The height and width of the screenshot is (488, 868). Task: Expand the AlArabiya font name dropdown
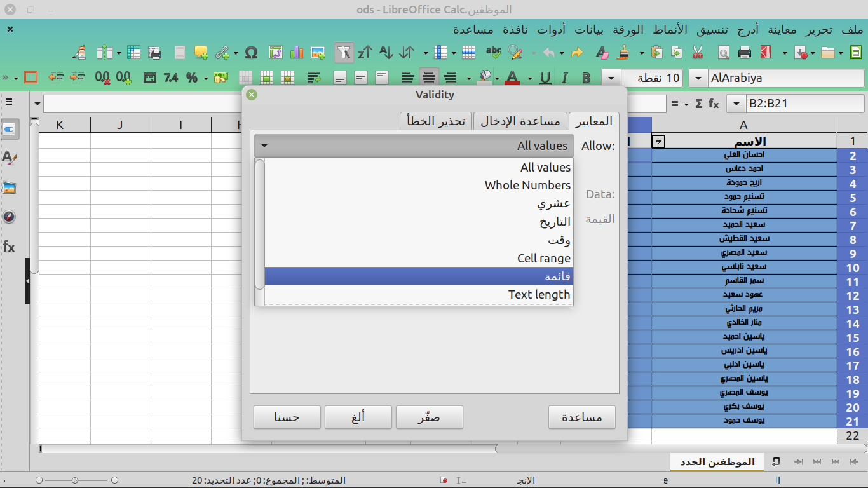tap(698, 78)
